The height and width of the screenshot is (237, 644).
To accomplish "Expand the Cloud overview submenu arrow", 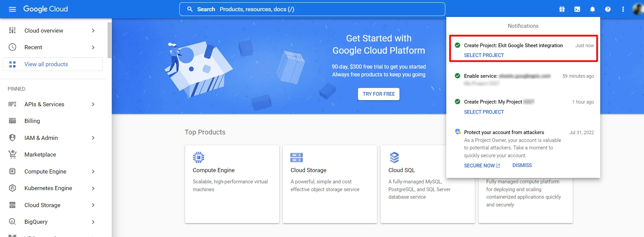I will pyautogui.click(x=93, y=31).
